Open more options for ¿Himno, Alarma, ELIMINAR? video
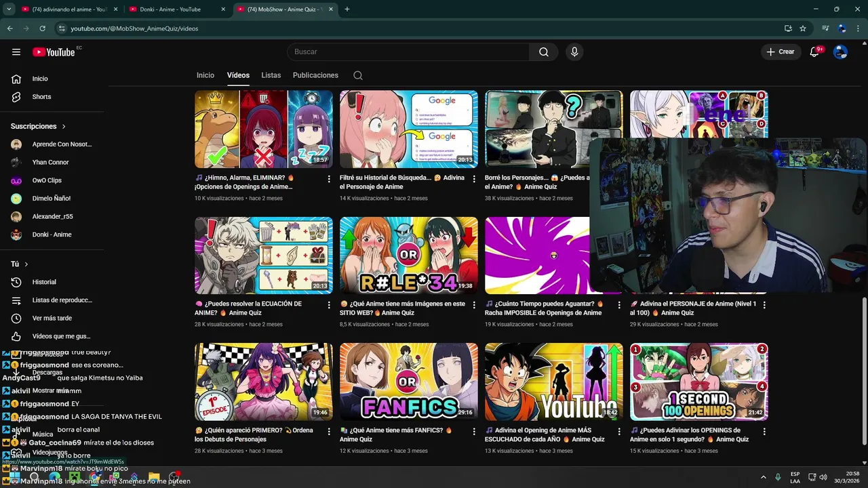Viewport: 868px width, 488px height. point(329,179)
